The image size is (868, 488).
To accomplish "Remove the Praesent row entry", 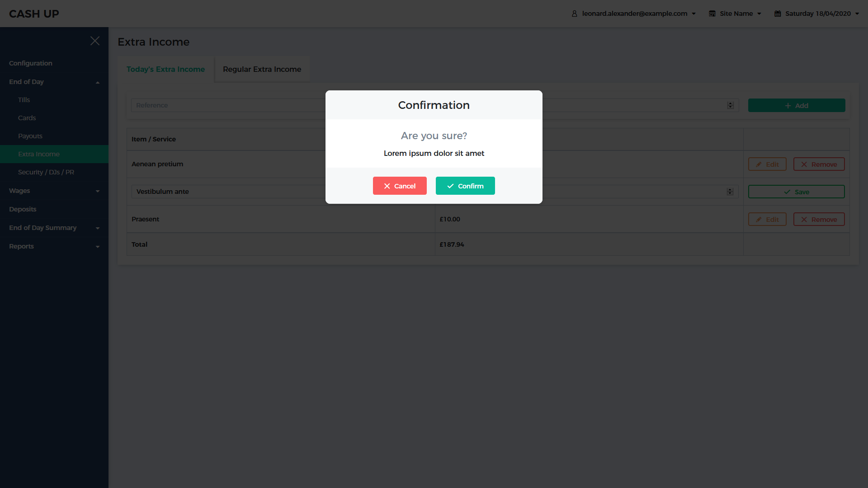I will coord(819,220).
